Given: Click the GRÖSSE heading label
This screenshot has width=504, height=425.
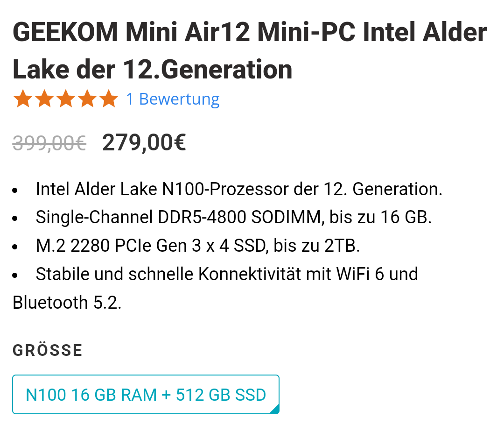Looking at the screenshot, I should point(47,349).
